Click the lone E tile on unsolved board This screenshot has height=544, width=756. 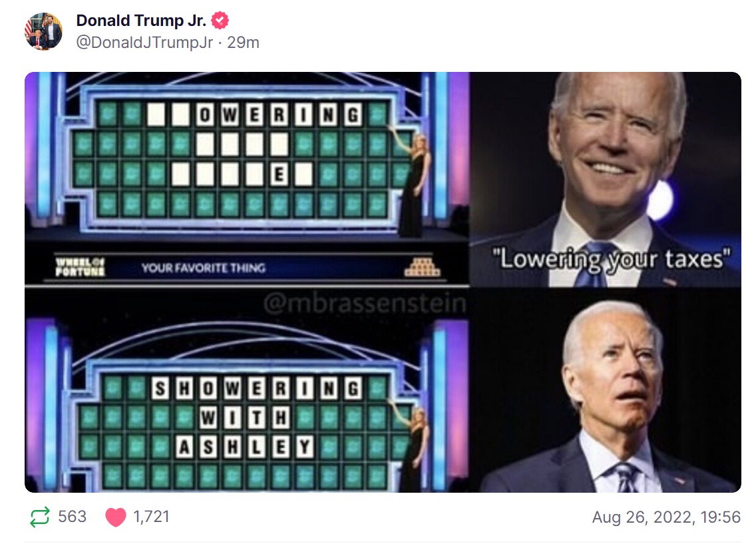tap(279, 174)
